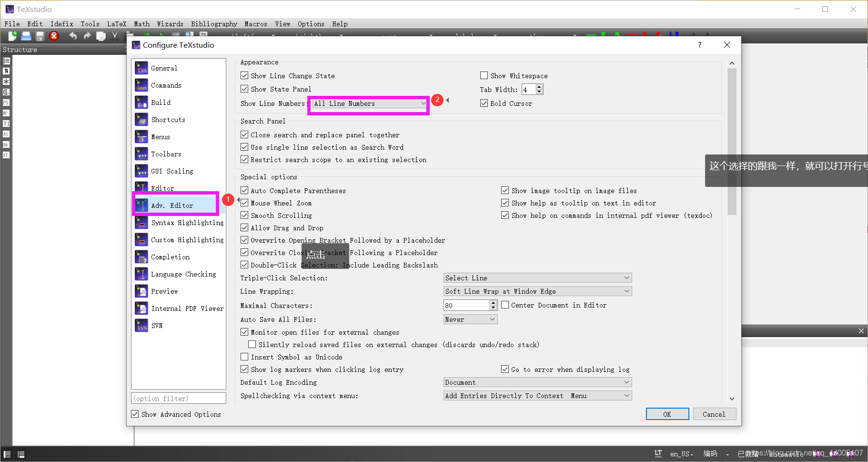
Task: Toggle the Bold Cursor checkbox
Action: tap(484, 103)
